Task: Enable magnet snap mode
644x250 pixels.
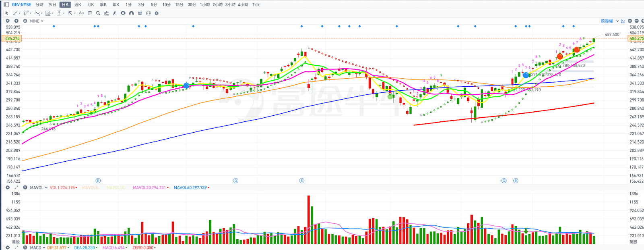Action: pyautogui.click(x=131, y=13)
